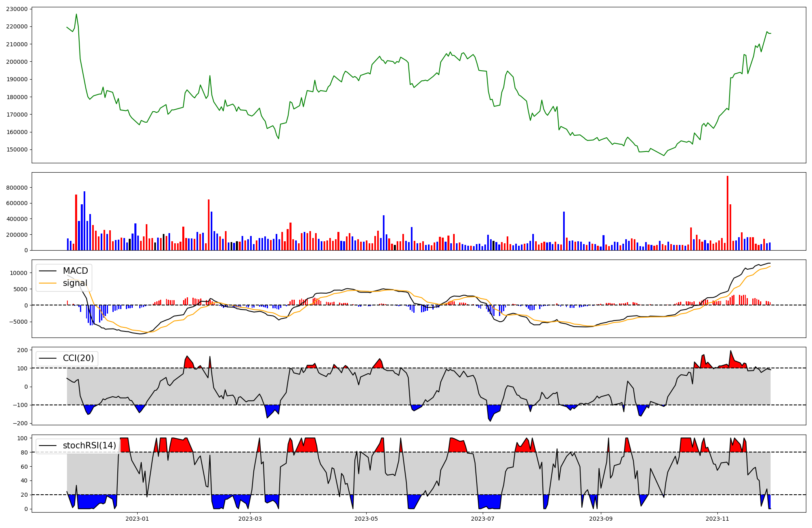Click the -200 label on CCI axis
Screen dimensions: 812x528
(21, 423)
